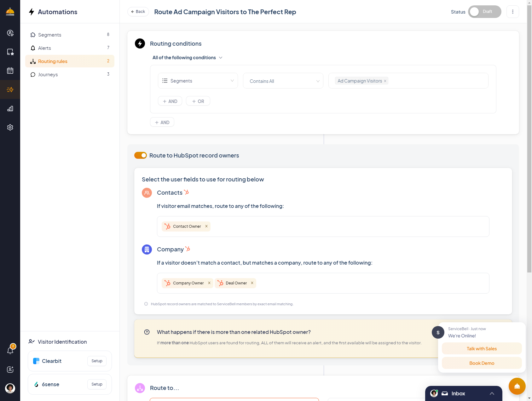Remove the Company Owner chip
The width and height of the screenshot is (532, 401).
pos(209,283)
